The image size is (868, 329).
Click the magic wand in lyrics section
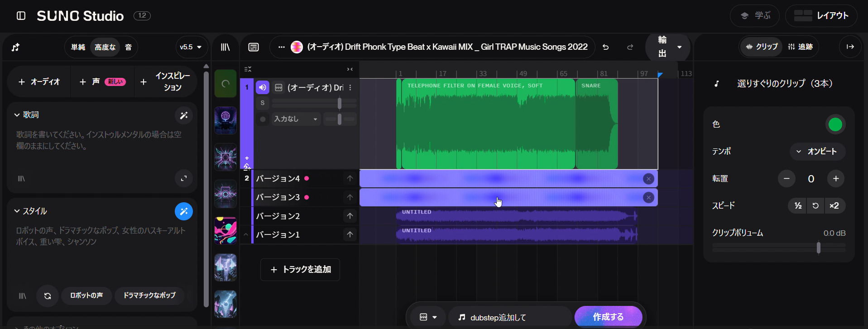click(184, 115)
